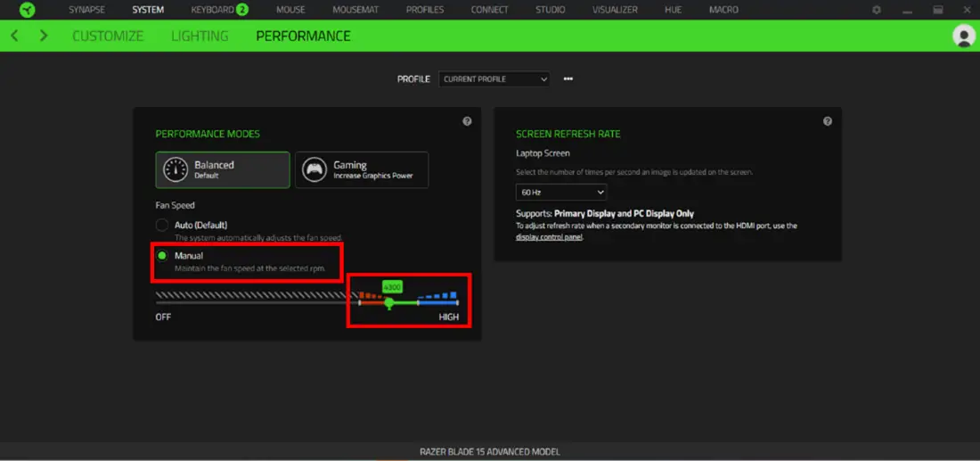Switch to the Synapse tab
The width and height of the screenshot is (980, 461).
click(86, 10)
